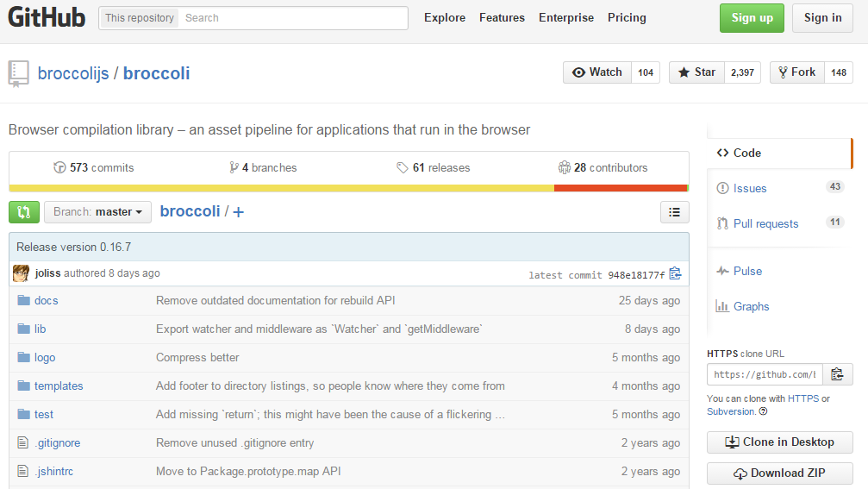This screenshot has height=489, width=868.
Task: Click the green compare branches icon button
Action: point(24,212)
